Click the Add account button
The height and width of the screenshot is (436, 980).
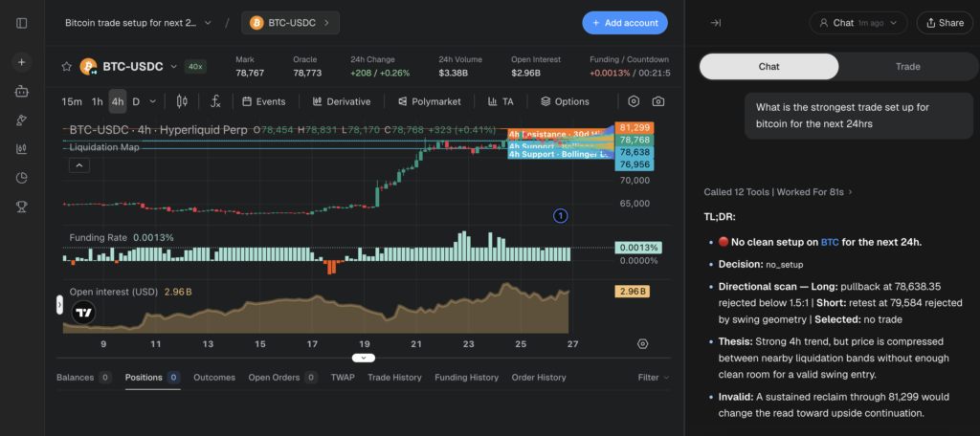625,23
